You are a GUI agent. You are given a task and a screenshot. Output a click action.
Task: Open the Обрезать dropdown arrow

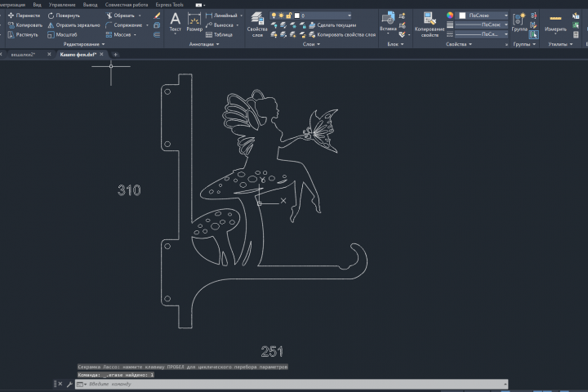[x=140, y=16]
